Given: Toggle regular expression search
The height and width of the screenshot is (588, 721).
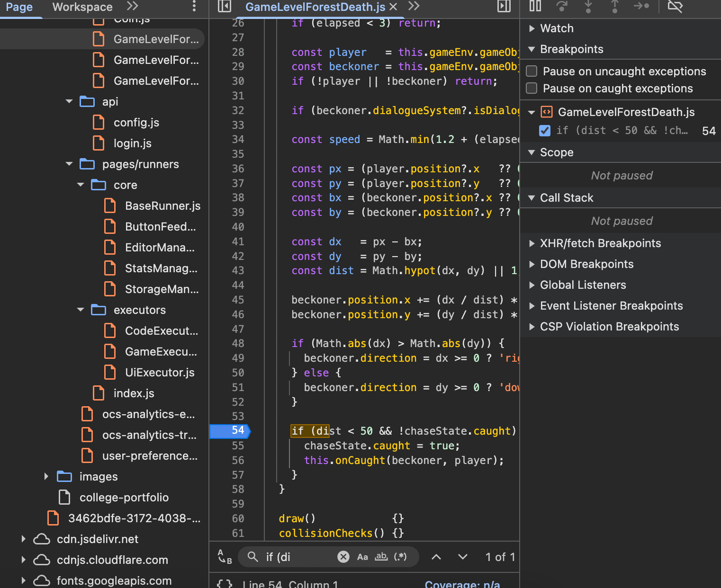Looking at the screenshot, I should 400,557.
